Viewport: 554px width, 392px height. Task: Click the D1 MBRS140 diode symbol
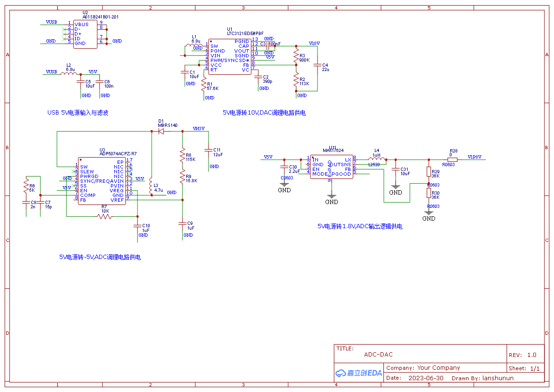coord(161,131)
